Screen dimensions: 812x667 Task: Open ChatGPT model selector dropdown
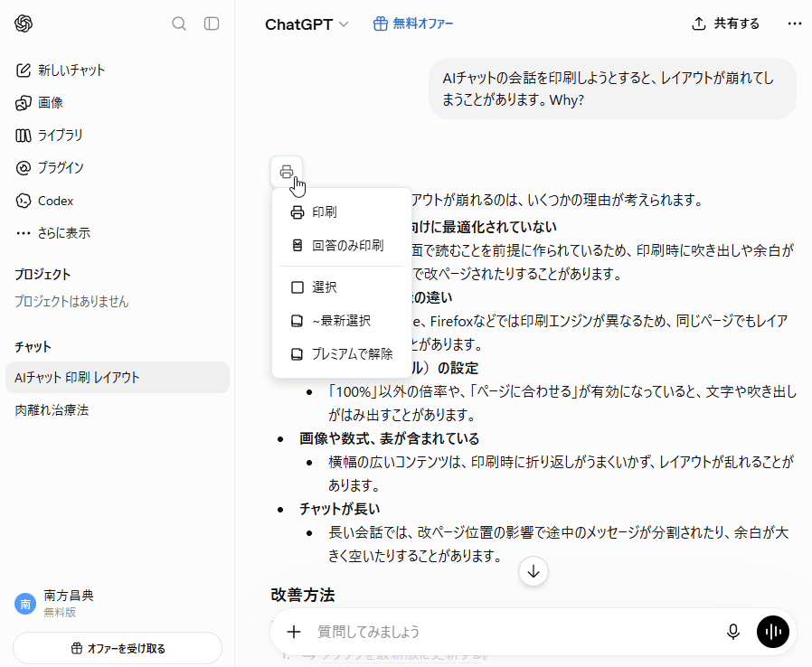pos(307,24)
